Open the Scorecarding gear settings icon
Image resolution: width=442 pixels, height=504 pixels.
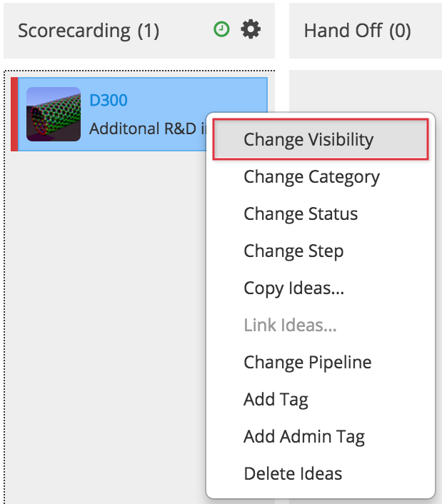pyautogui.click(x=251, y=30)
